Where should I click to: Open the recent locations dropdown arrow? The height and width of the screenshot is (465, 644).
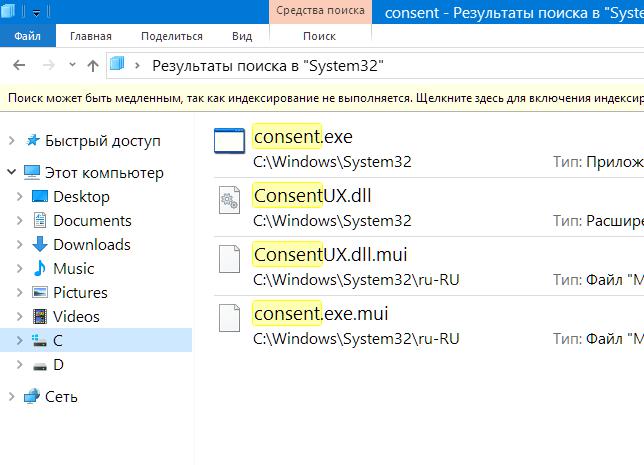(x=72, y=65)
